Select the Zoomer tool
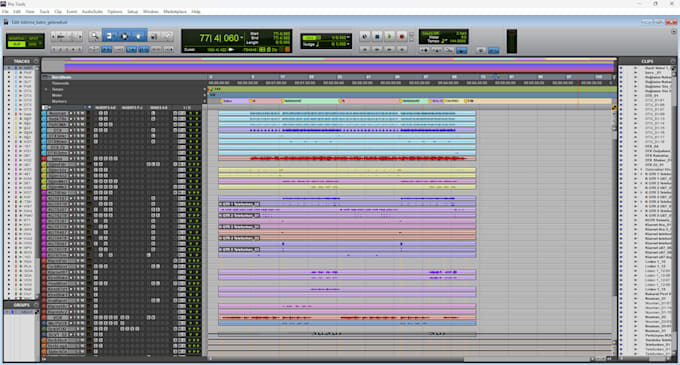The height and width of the screenshot is (365, 680). [x=94, y=36]
